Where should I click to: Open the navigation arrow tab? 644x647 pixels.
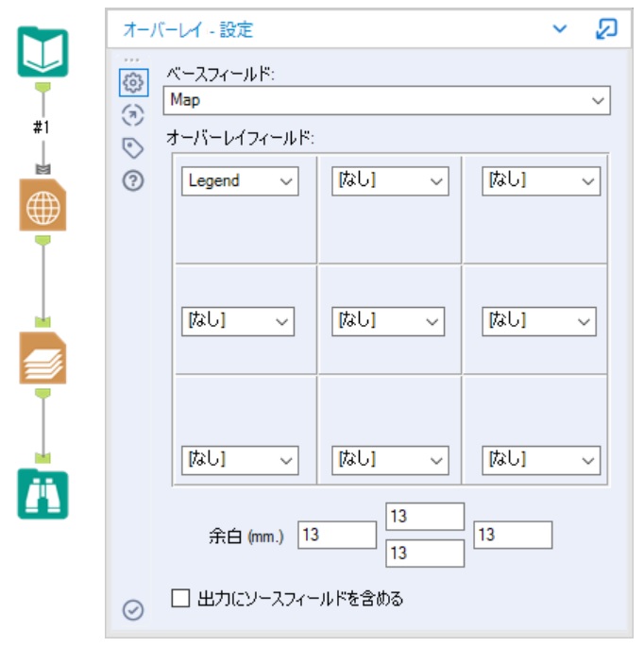point(133,115)
